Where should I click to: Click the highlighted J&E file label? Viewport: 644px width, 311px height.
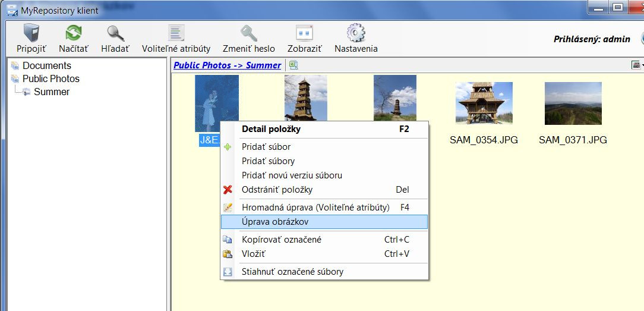pos(210,140)
